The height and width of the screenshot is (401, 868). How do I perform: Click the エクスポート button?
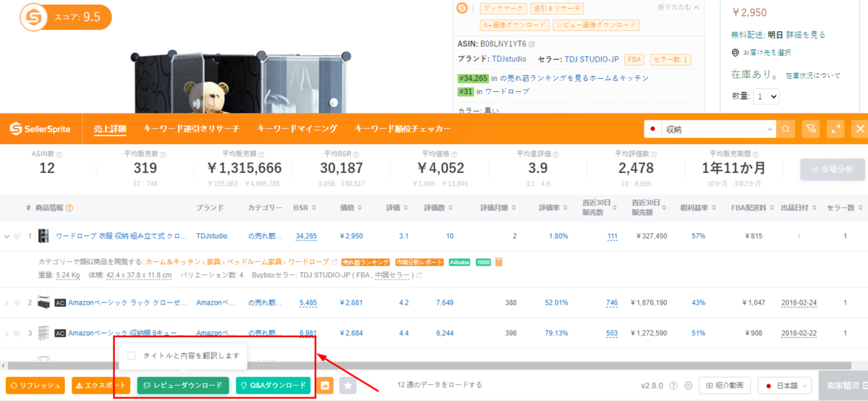tap(101, 385)
